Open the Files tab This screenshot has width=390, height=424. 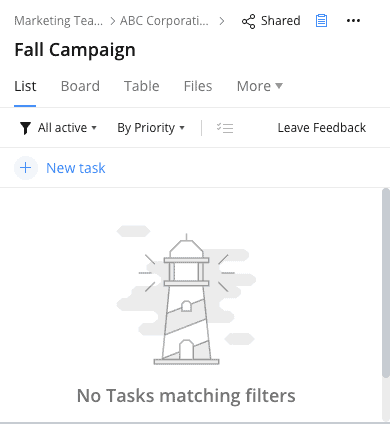tap(198, 86)
